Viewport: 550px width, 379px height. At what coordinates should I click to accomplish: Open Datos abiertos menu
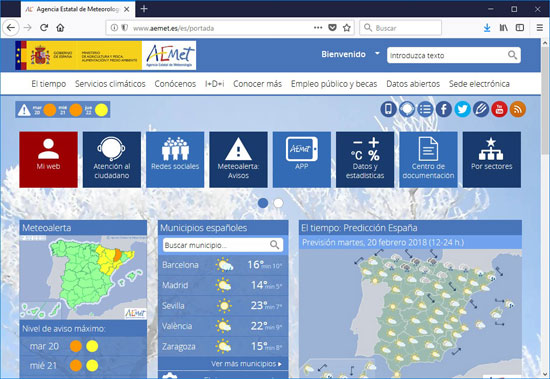click(413, 84)
